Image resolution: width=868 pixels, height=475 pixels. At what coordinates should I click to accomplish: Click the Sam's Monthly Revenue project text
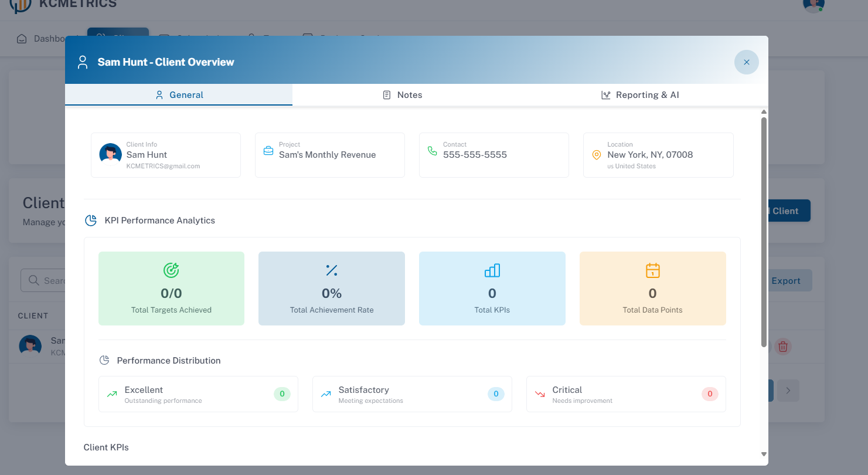pos(327,155)
